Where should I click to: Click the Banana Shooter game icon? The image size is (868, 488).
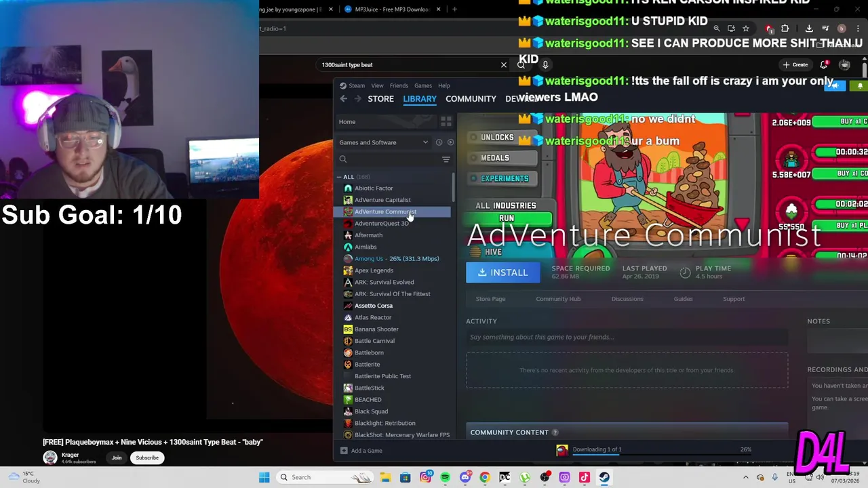point(348,329)
